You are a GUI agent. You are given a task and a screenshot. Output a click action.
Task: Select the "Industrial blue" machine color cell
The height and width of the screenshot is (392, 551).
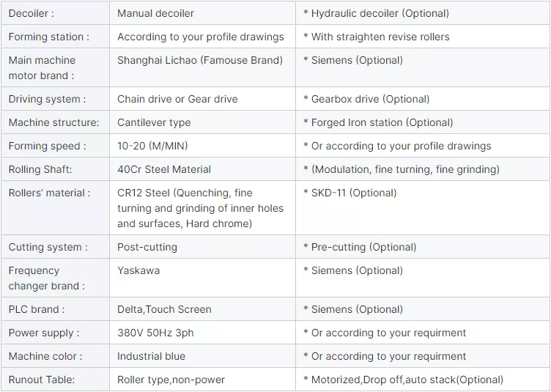[x=151, y=356]
